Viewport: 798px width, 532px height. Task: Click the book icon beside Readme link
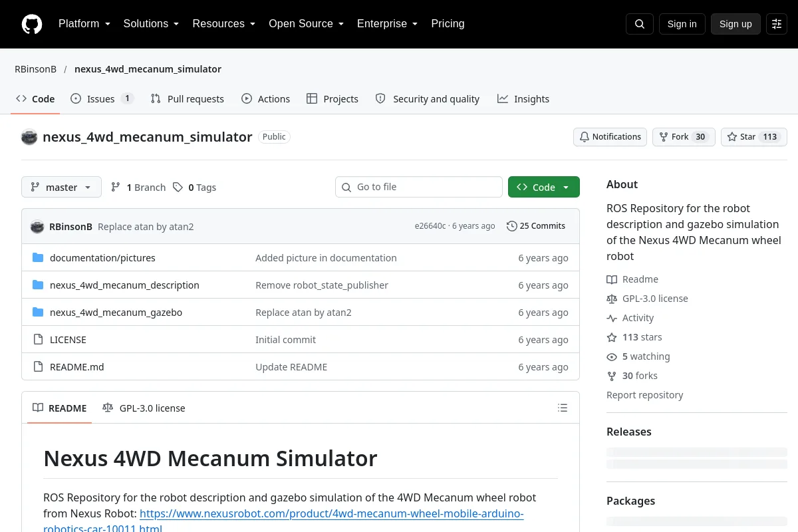612,279
